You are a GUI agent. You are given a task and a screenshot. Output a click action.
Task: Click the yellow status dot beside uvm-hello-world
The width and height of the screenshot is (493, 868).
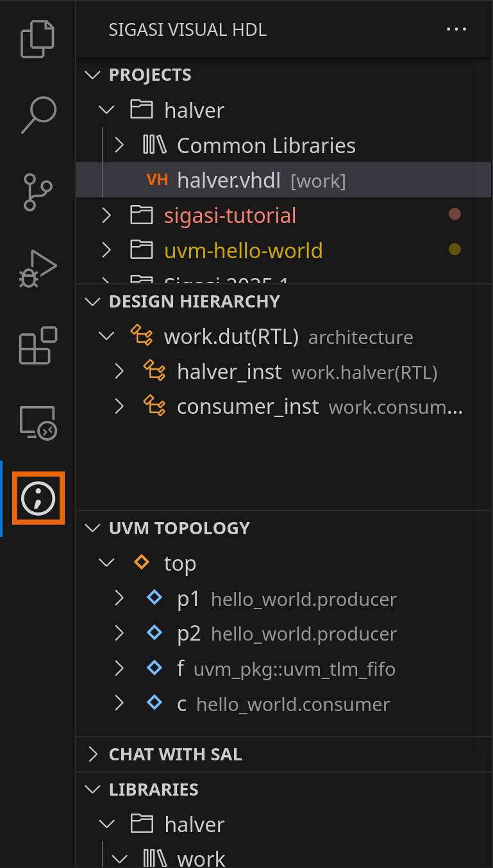point(455,250)
